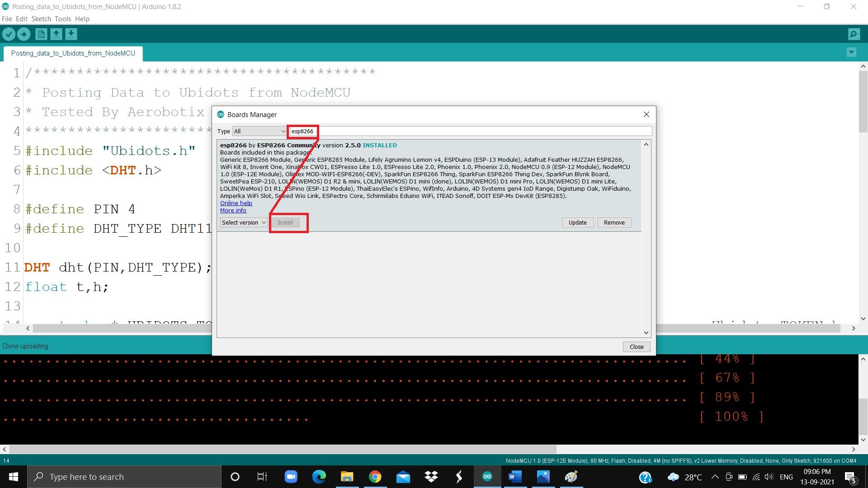Open the More info link
This screenshot has height=488, width=868.
233,211
